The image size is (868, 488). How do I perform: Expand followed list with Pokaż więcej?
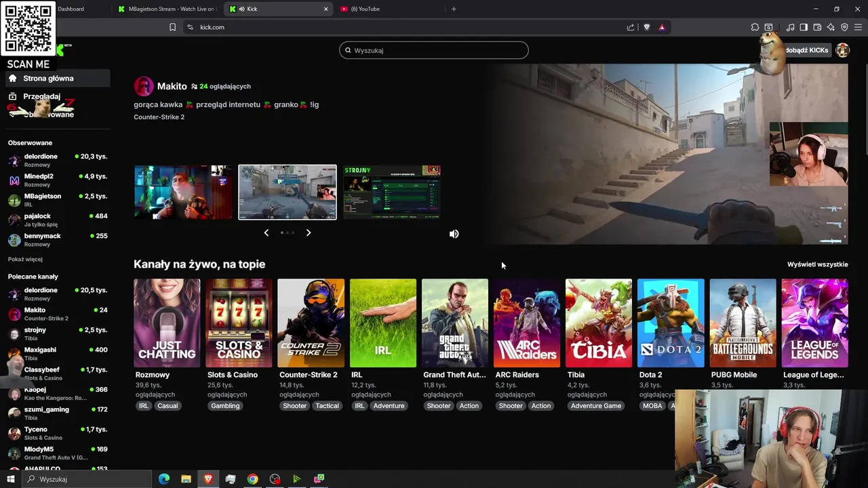point(25,259)
